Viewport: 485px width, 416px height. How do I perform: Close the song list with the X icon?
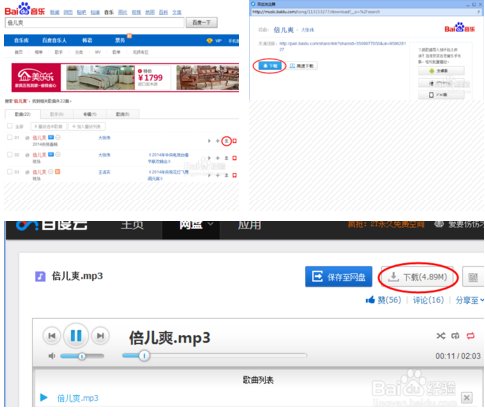click(467, 397)
